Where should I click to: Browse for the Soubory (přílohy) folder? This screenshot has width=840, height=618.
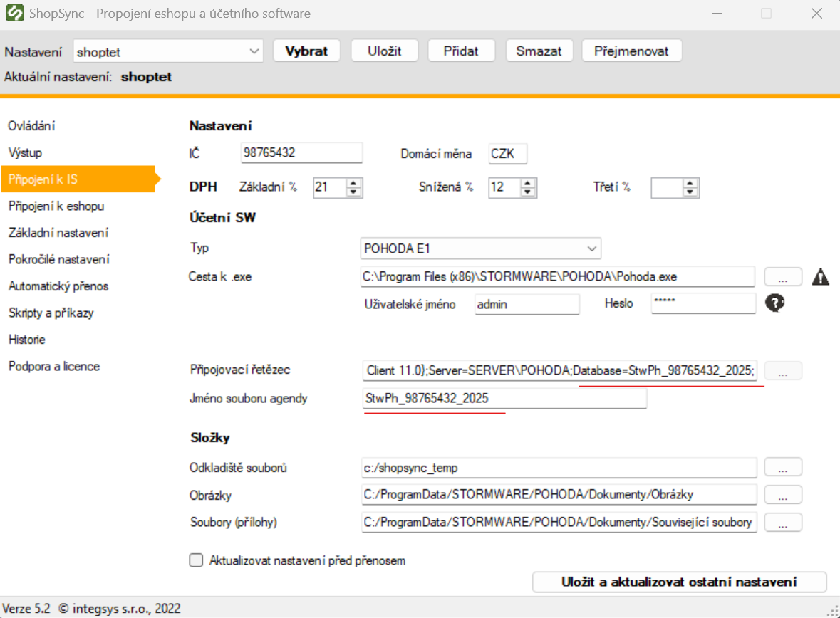pyautogui.click(x=783, y=523)
